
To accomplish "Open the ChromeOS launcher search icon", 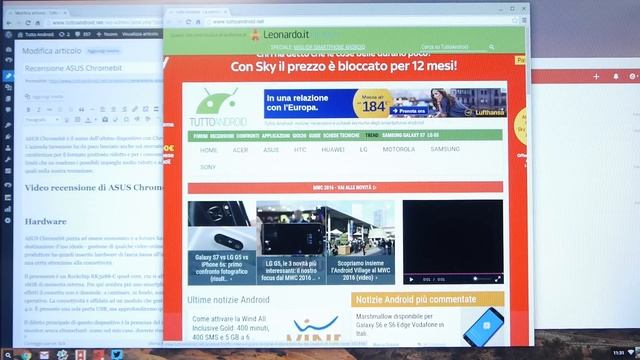I will tap(7, 355).
